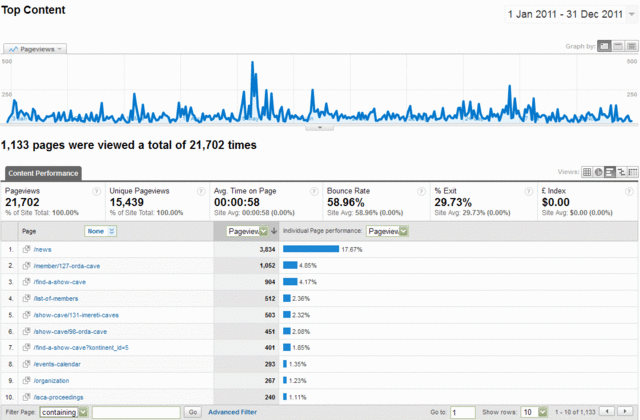Select the Content Performance tab
The image size is (640, 420).
[x=43, y=173]
